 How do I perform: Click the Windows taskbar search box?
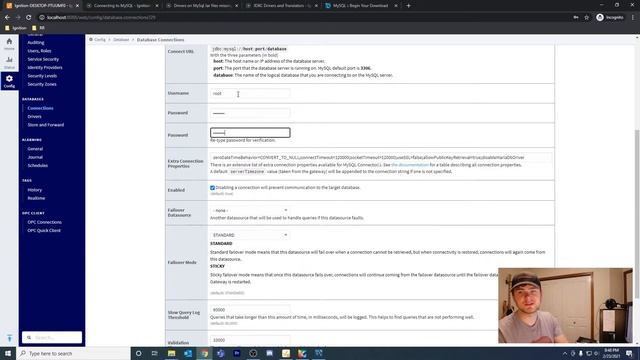tap(73, 353)
